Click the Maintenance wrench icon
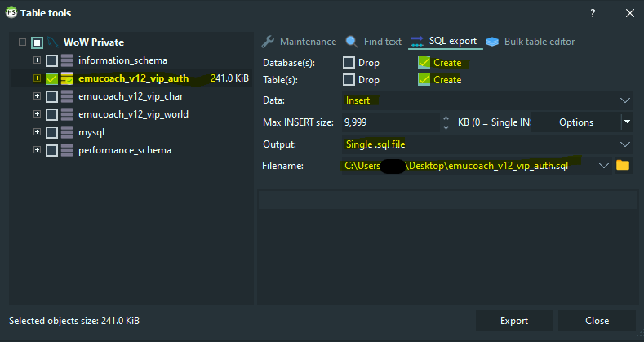The height and width of the screenshot is (342, 644). (269, 42)
